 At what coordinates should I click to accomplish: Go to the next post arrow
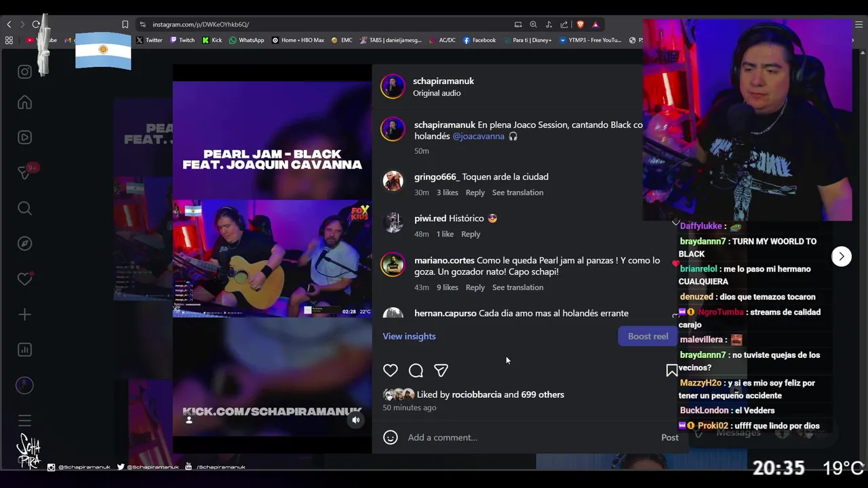[842, 256]
